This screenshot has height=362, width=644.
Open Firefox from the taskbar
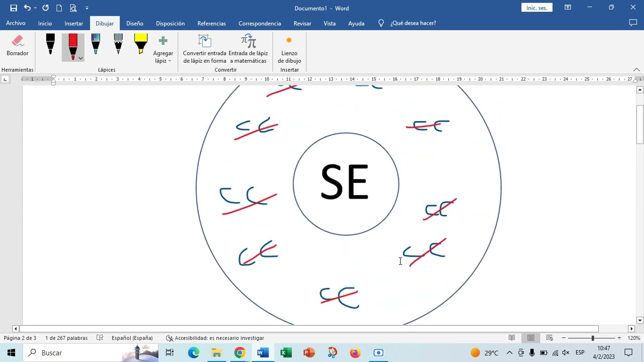click(355, 353)
